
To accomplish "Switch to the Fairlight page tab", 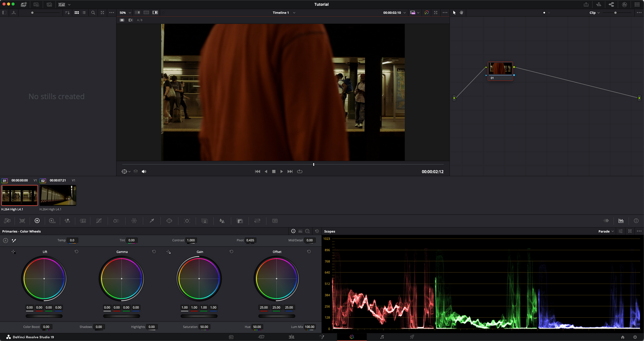I will tap(382, 337).
